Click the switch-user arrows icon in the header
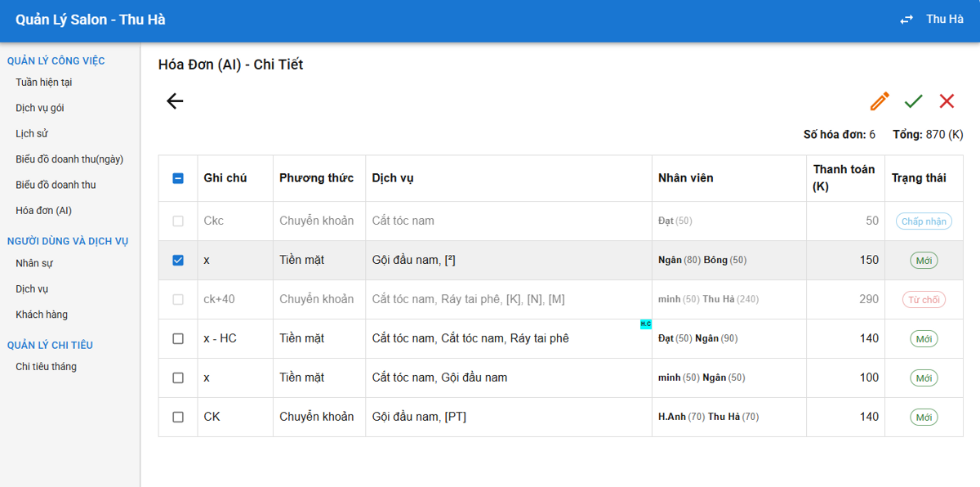 (x=906, y=20)
